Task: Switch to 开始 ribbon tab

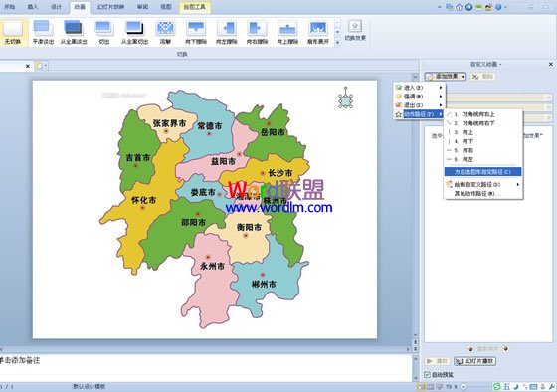Action: coord(10,7)
